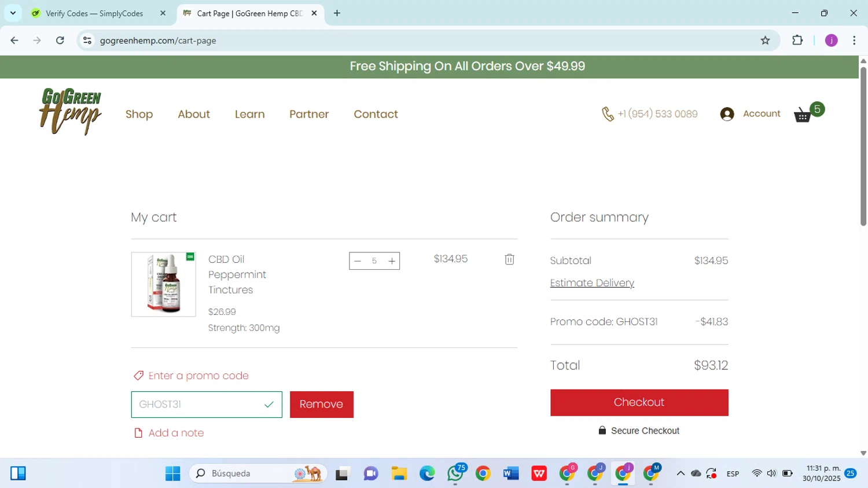Click the note page icon
868x488 pixels.
pyautogui.click(x=138, y=433)
